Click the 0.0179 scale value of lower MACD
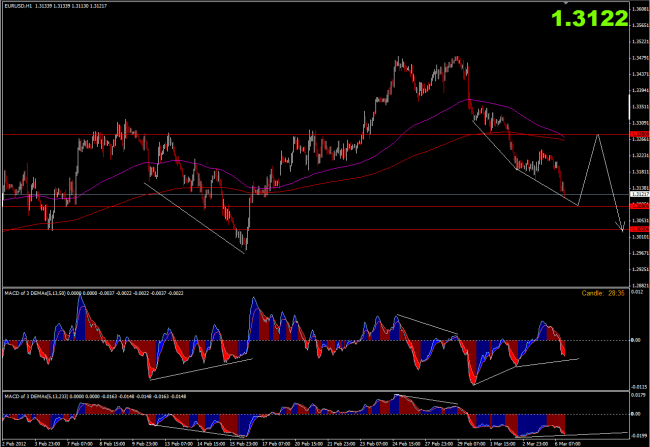650x447 pixels. tap(638, 396)
